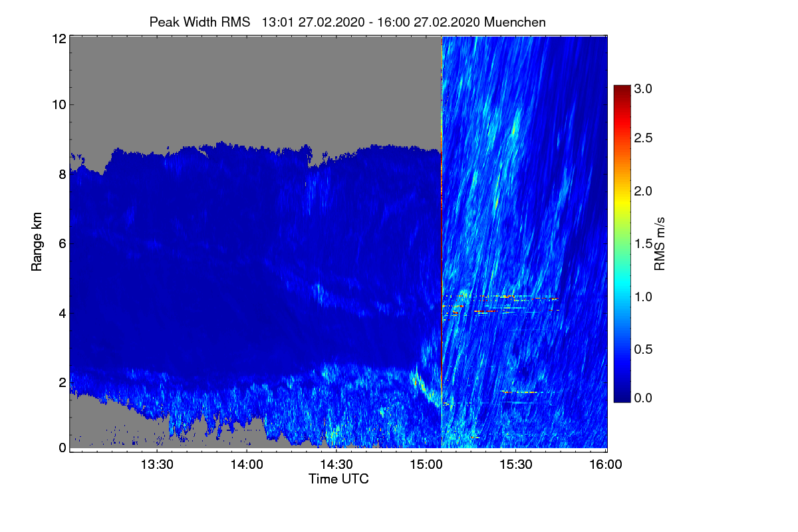798x532 pixels.
Task: Click the 13:30 time tick label
Action: [157, 464]
